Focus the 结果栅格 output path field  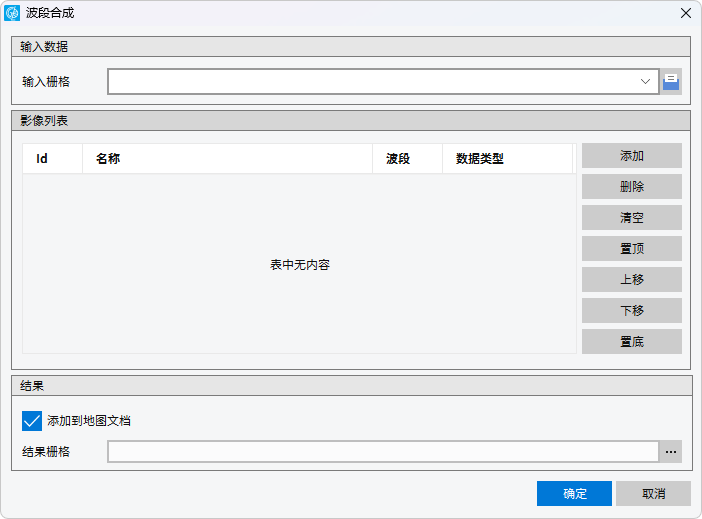[382, 452]
